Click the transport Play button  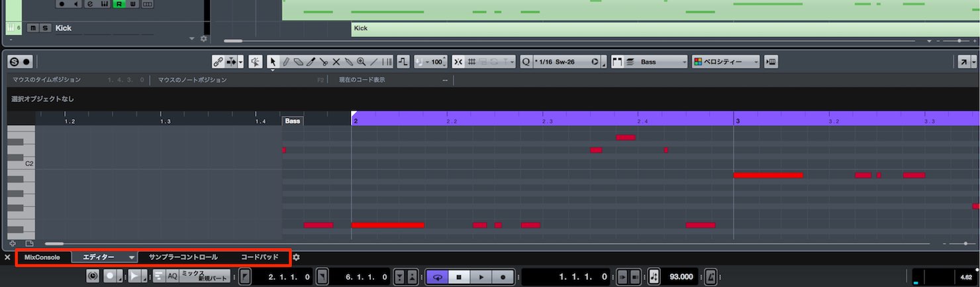481,276
